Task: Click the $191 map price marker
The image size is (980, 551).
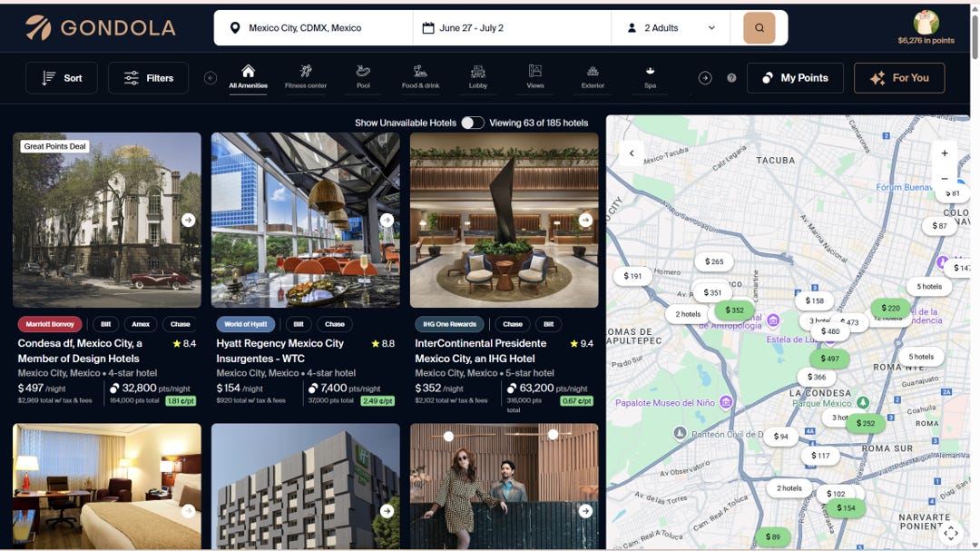Action: point(632,276)
